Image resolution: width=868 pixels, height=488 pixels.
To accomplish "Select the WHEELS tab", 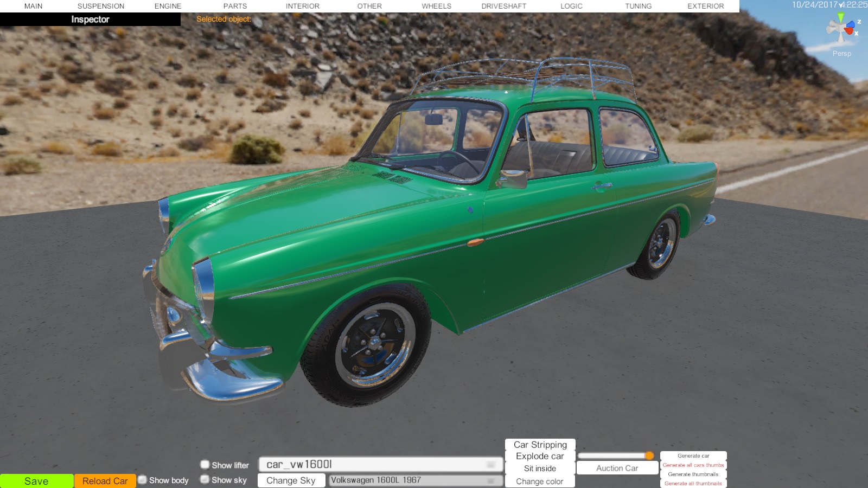I will (436, 6).
